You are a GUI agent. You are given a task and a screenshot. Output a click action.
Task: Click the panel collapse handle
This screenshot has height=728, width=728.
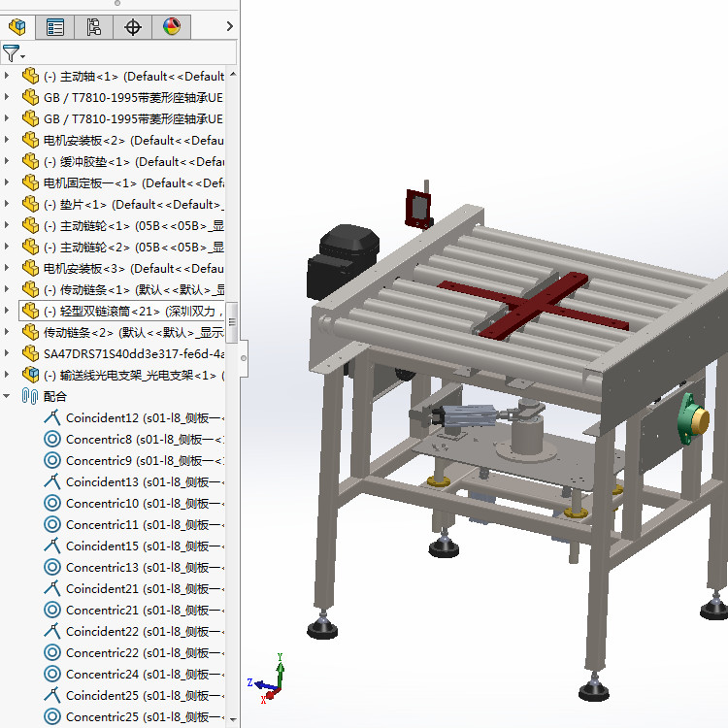(244, 358)
